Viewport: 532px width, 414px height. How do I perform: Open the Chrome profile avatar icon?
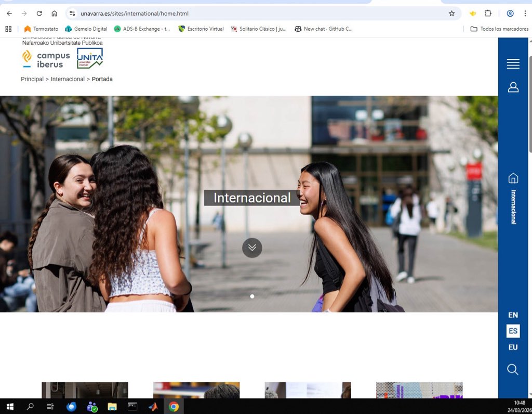click(510, 14)
